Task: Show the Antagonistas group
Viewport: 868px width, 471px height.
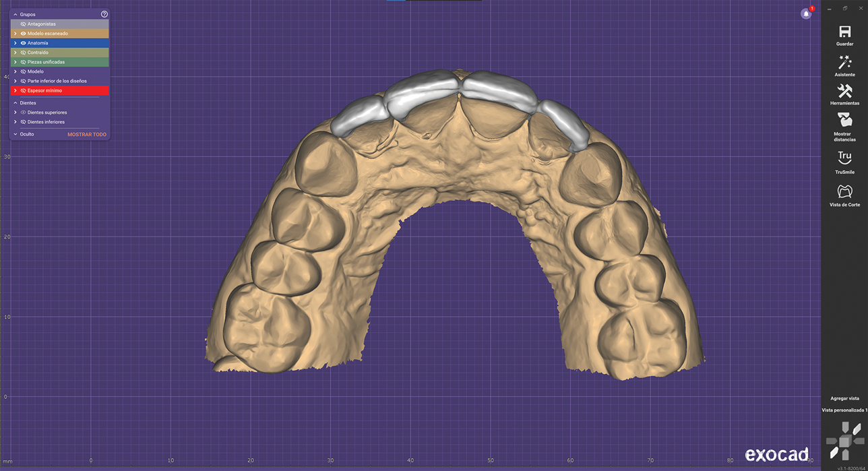Action: 24,24
